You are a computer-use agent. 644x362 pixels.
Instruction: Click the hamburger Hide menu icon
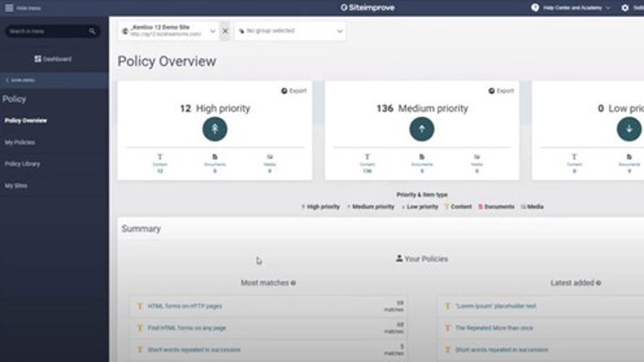coord(9,7)
